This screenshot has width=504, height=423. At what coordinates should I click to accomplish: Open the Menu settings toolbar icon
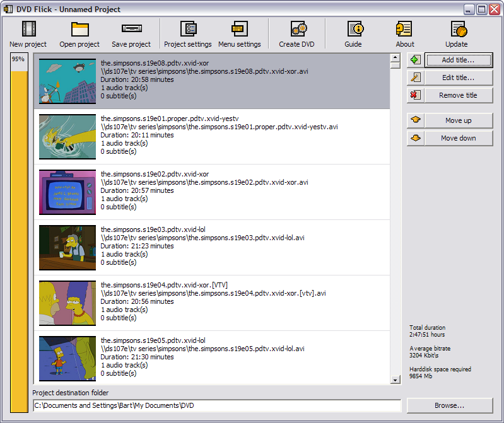point(240,29)
